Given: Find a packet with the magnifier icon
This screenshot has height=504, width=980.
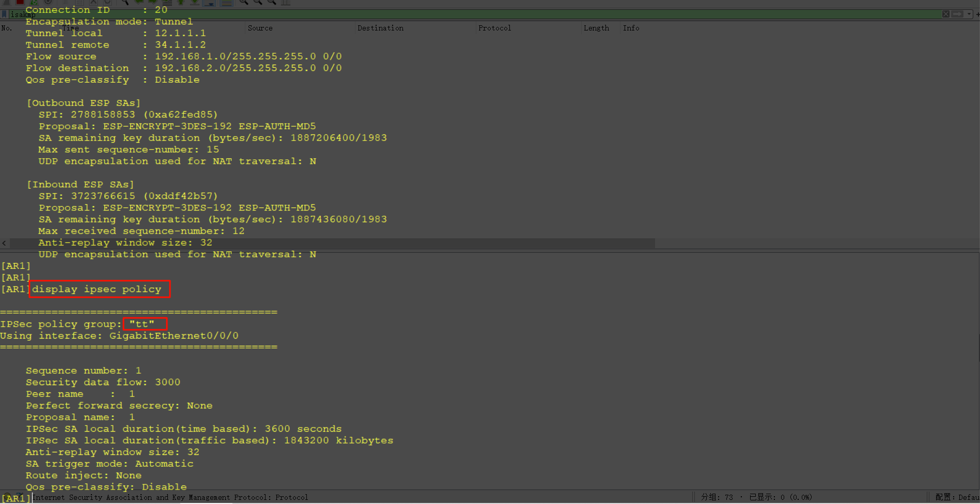Looking at the screenshot, I should coord(125,3).
